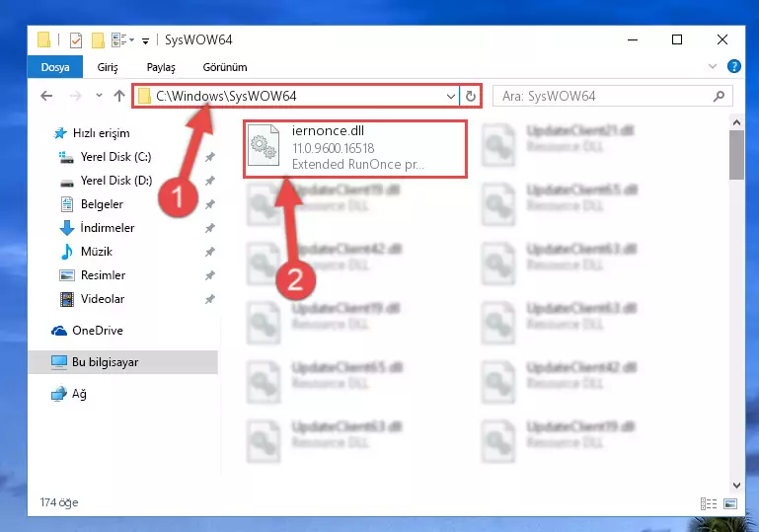Open the address bar history dropdown

[451, 96]
